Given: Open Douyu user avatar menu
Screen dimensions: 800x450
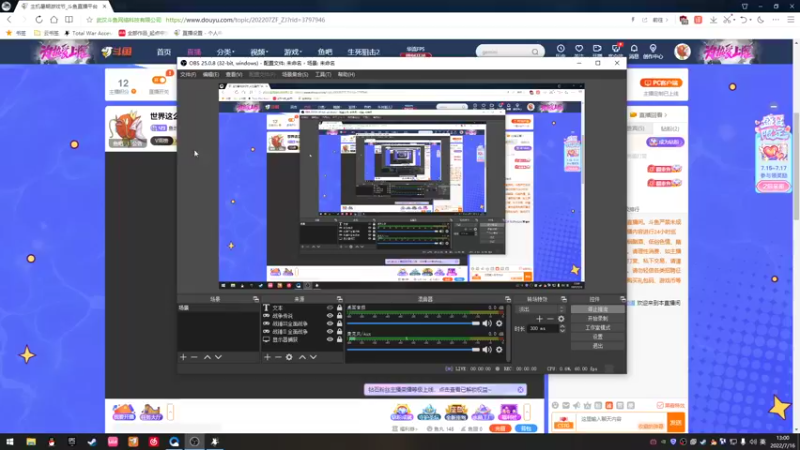Looking at the screenshot, I should pos(682,52).
